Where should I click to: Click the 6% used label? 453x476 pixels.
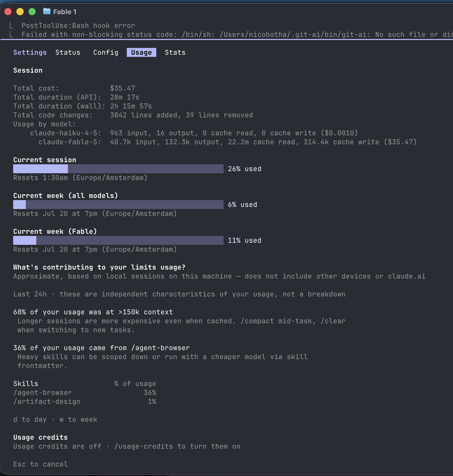tap(243, 205)
